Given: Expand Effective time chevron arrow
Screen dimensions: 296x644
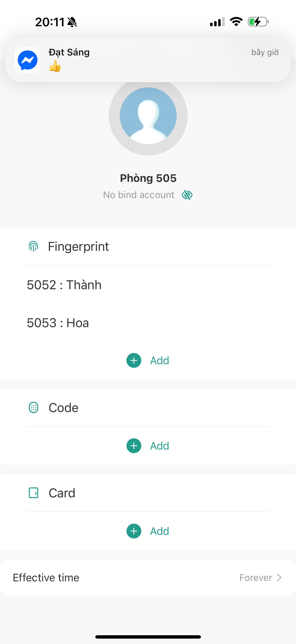Looking at the screenshot, I should pyautogui.click(x=279, y=578).
